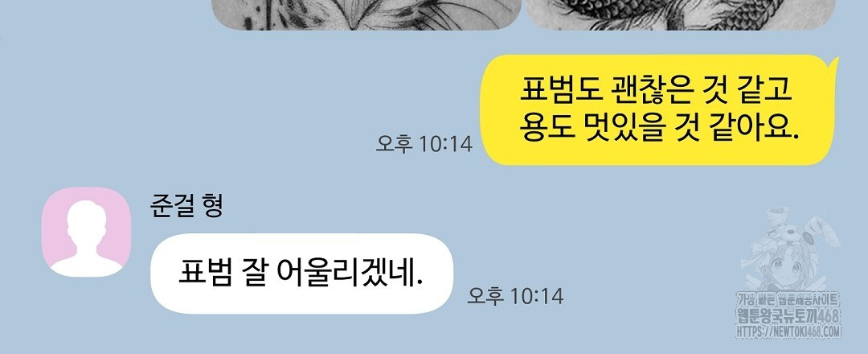Click the word 어울리겠네 in the white bubble
Image resolution: width=868 pixels, height=354 pixels.
(x=349, y=274)
